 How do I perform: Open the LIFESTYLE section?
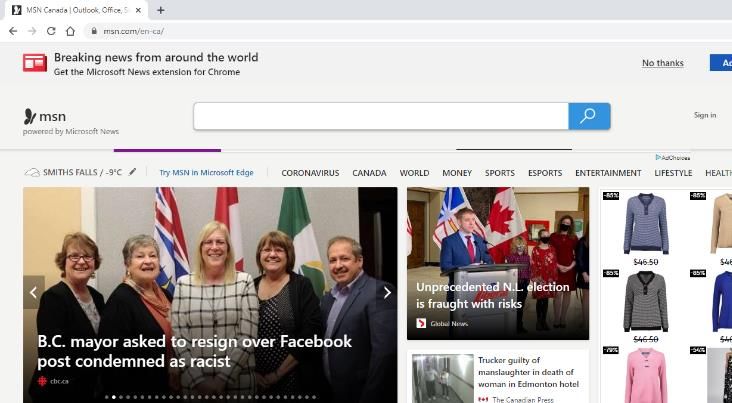673,173
